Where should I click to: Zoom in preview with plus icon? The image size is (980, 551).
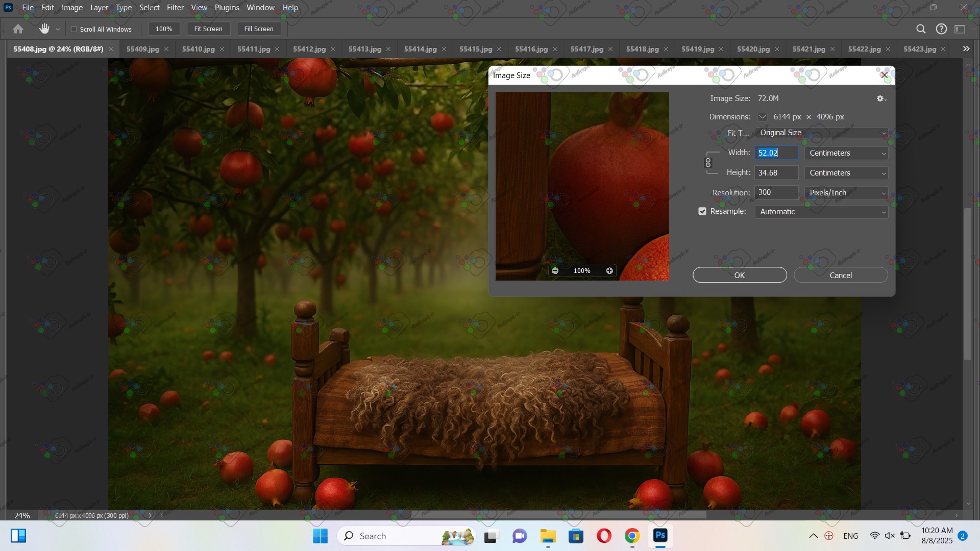coord(609,271)
